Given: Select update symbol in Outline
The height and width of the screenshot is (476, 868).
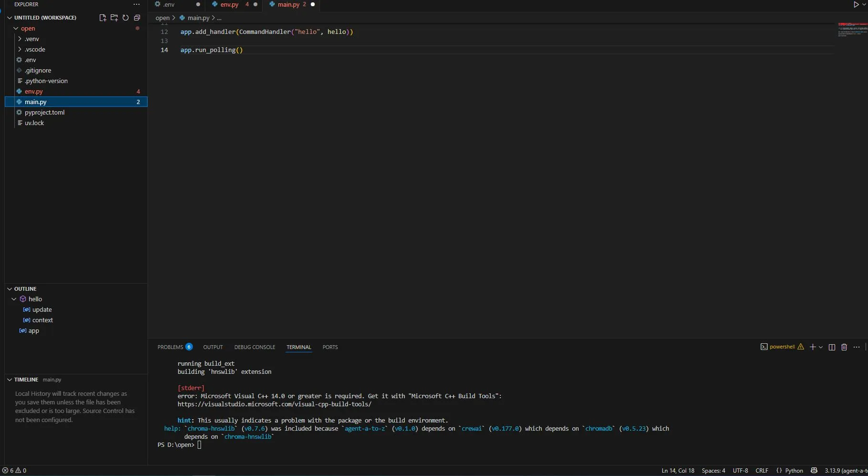Looking at the screenshot, I should (x=76, y=310).
